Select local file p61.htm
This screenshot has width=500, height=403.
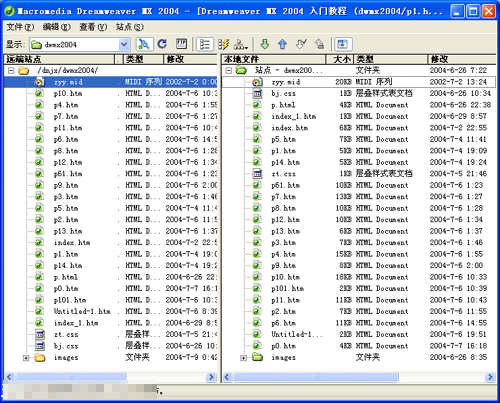pyautogui.click(x=285, y=185)
